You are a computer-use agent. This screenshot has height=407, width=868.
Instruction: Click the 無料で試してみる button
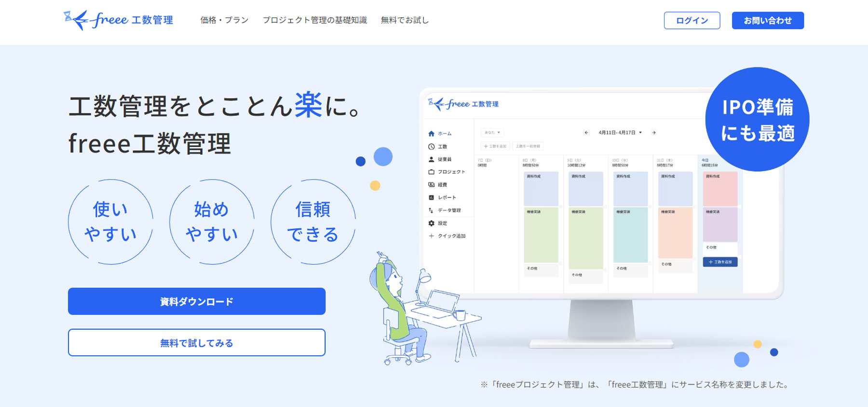pos(197,343)
